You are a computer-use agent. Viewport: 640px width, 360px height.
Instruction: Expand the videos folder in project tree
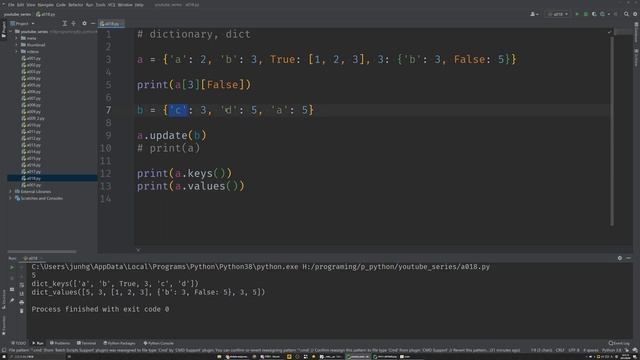(x=17, y=52)
